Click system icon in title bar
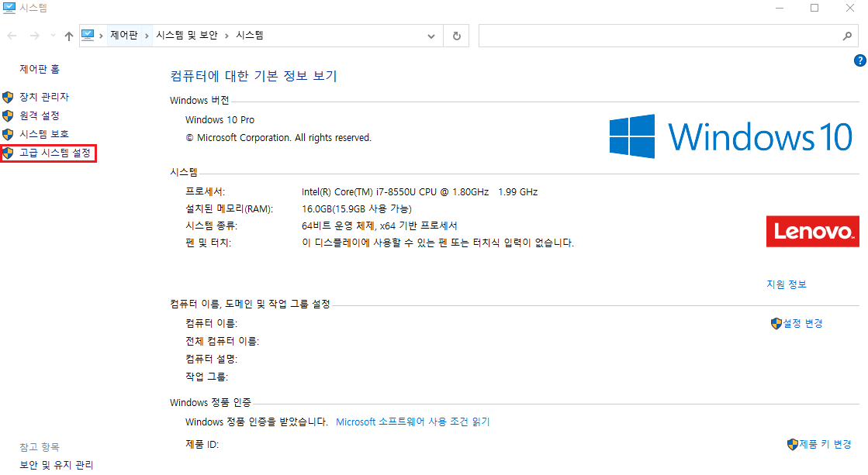This screenshot has width=868, height=475. point(9,8)
